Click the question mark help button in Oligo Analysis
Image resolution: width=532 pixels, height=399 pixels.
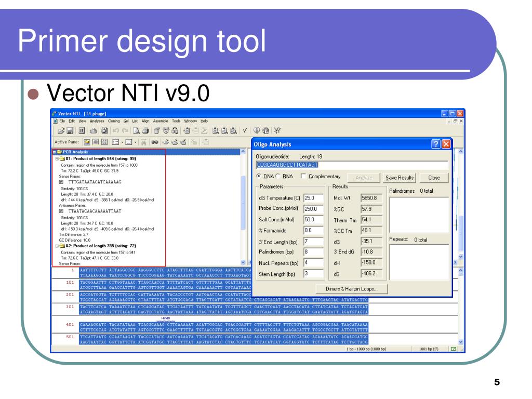[x=436, y=144]
